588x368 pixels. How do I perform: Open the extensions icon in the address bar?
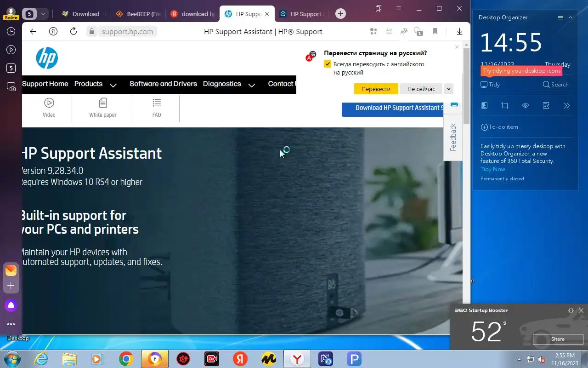pyautogui.click(x=373, y=31)
